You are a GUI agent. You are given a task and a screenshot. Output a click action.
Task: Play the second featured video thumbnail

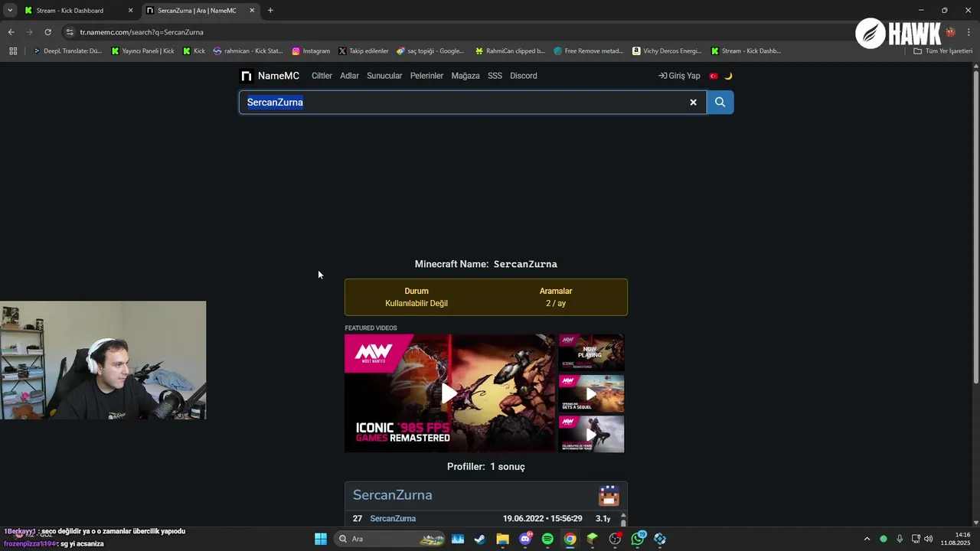pos(591,393)
